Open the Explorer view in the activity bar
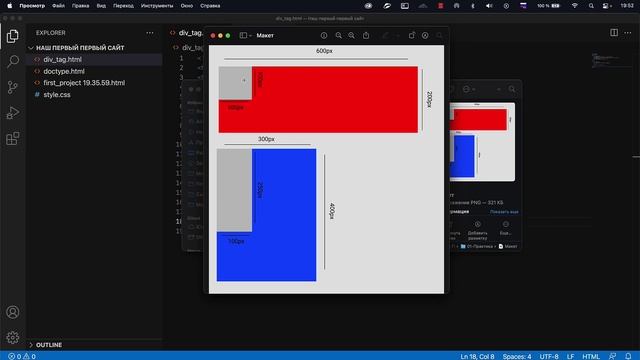Viewport: 640px width, 360px height. (13, 36)
